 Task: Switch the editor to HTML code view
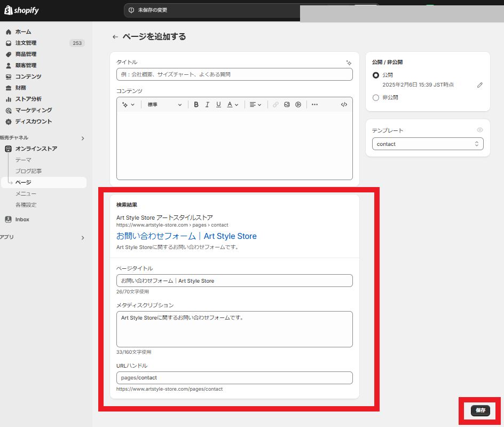[344, 105]
